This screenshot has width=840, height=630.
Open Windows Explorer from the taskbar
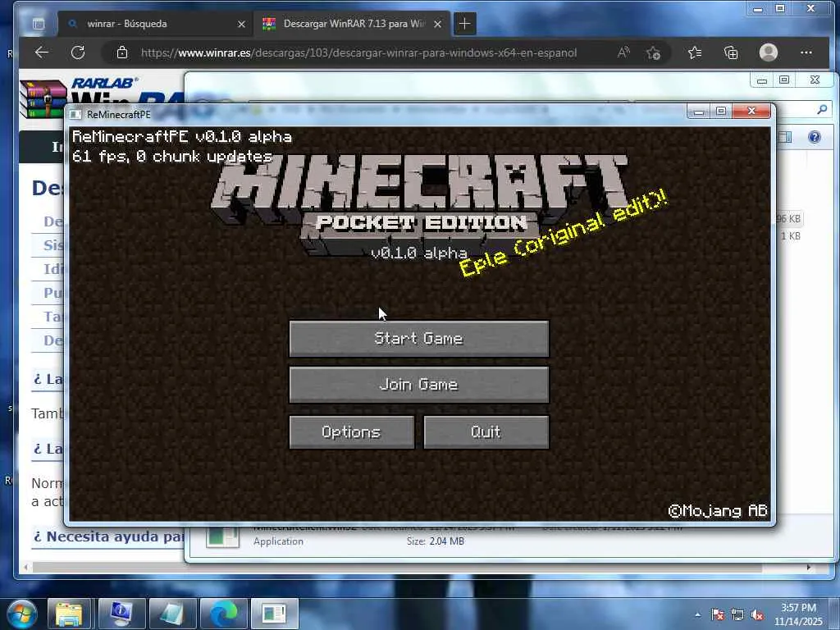[x=70, y=614]
